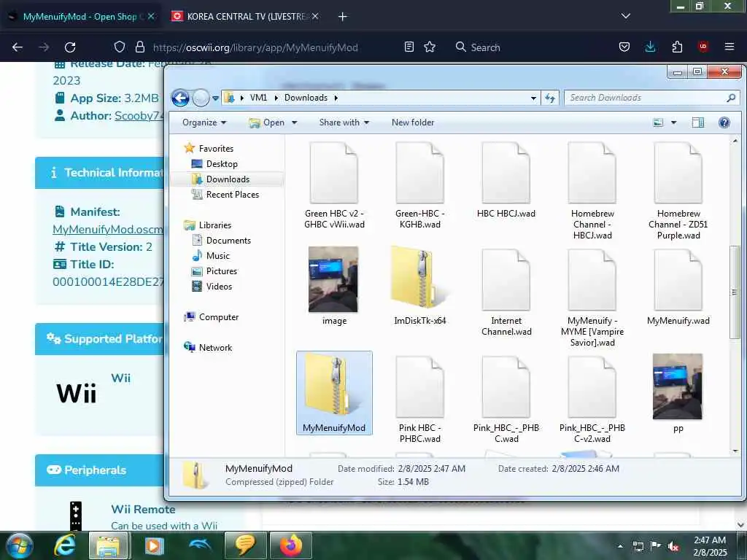Open Recent Places in navigation pane
Viewport: 747px width, 560px height.
pos(225,194)
